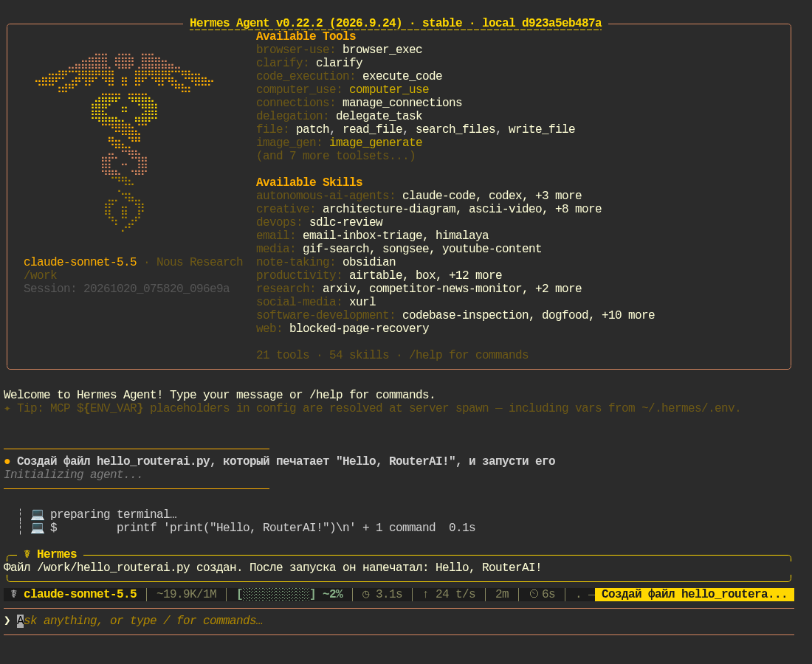Click the "airtable" skill name
Screen dimensions: 812x664
[x=376, y=275]
